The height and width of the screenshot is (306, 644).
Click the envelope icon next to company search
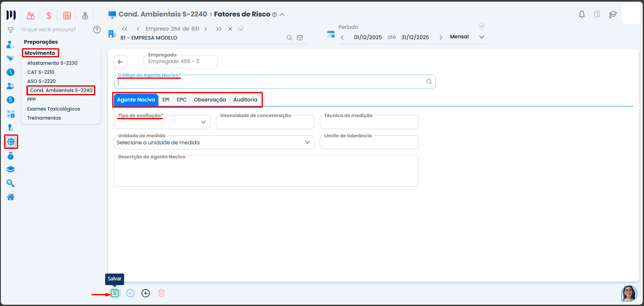[300, 38]
